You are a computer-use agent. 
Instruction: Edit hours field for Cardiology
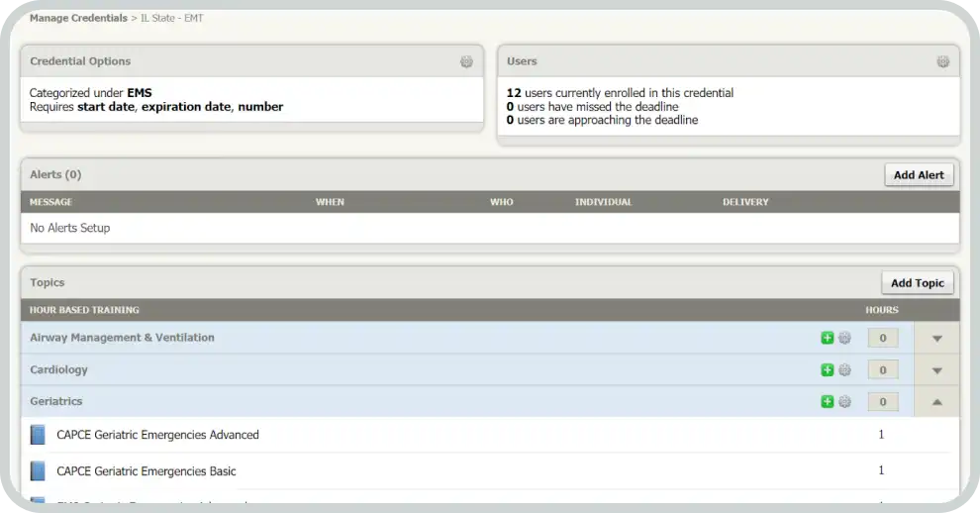coord(882,370)
